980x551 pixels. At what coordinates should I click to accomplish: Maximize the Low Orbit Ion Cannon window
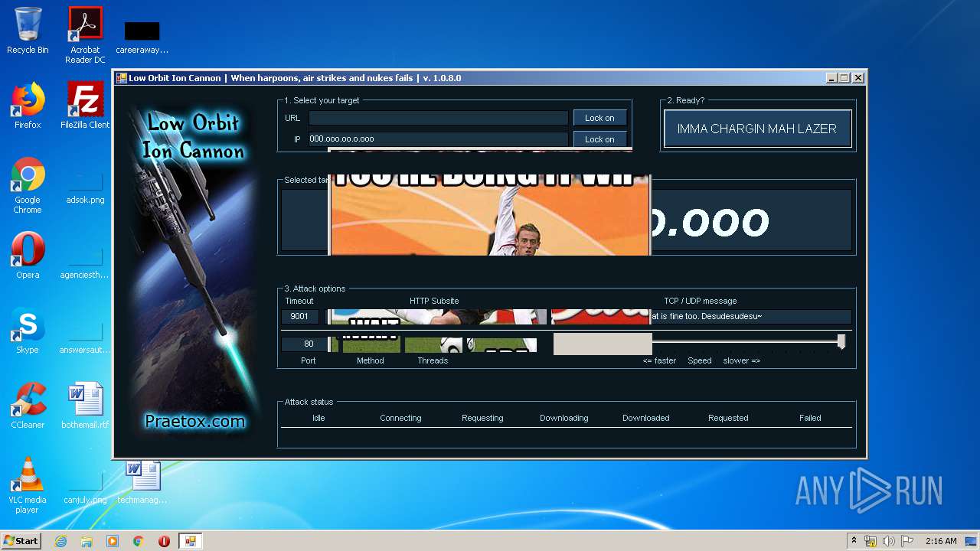[x=844, y=78]
